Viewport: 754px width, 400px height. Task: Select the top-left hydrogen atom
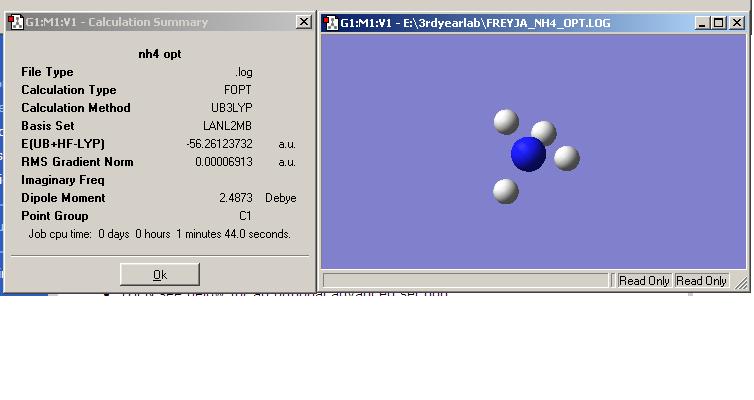point(506,122)
